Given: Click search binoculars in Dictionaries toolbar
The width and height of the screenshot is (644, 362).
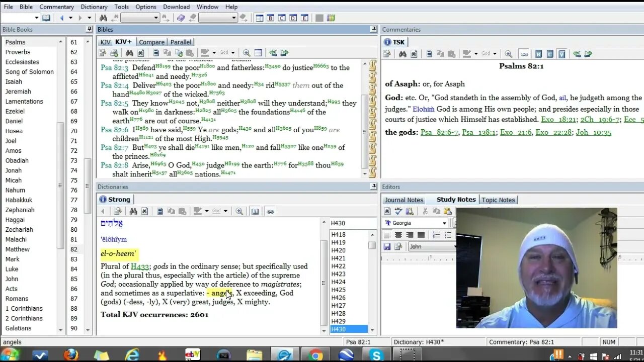Looking at the screenshot, I should click(133, 211).
